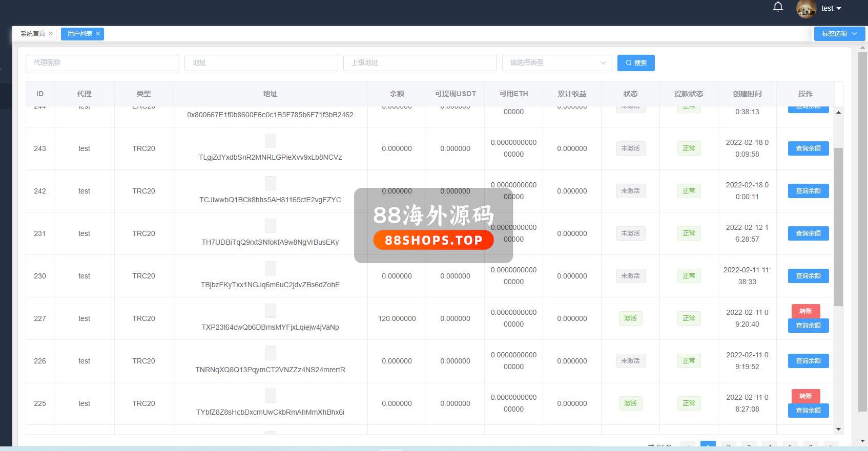Image resolution: width=868 pixels, height=451 pixels.
Task: Open the test user account menu
Action: pyautogui.click(x=831, y=8)
